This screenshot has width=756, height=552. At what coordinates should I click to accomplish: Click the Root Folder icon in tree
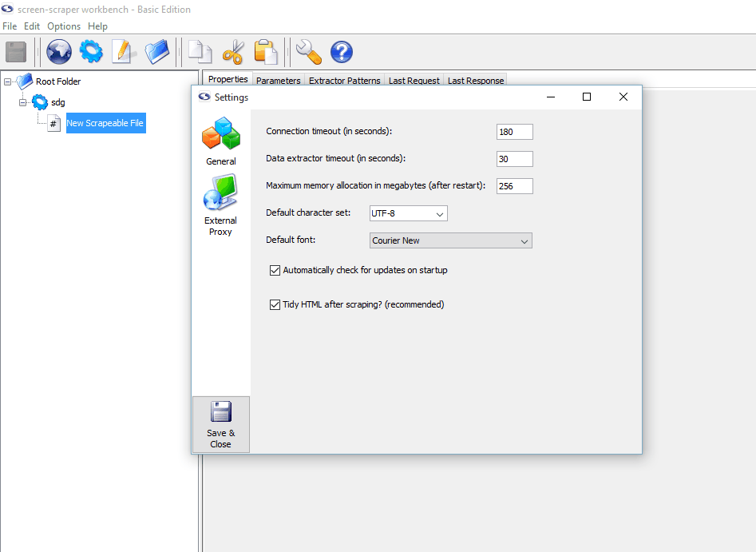(25, 81)
